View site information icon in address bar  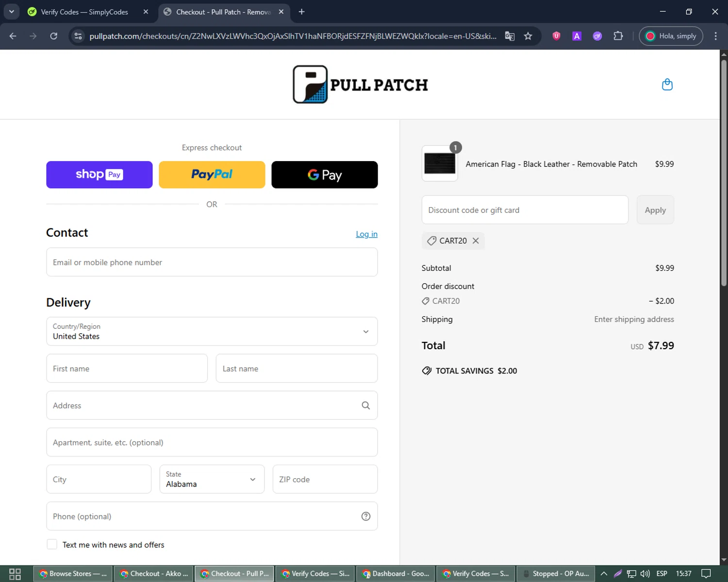(78, 36)
